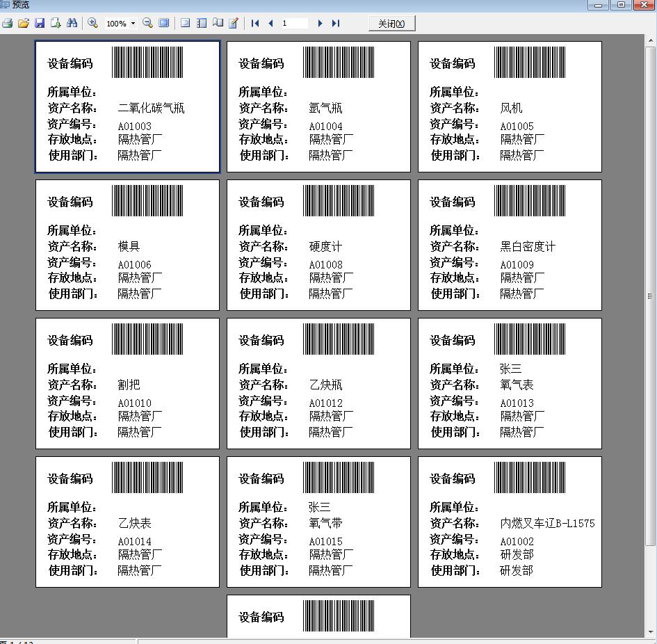Click the asset name 黑白密度计
Viewport: 657px width, 644px height.
[x=528, y=246]
